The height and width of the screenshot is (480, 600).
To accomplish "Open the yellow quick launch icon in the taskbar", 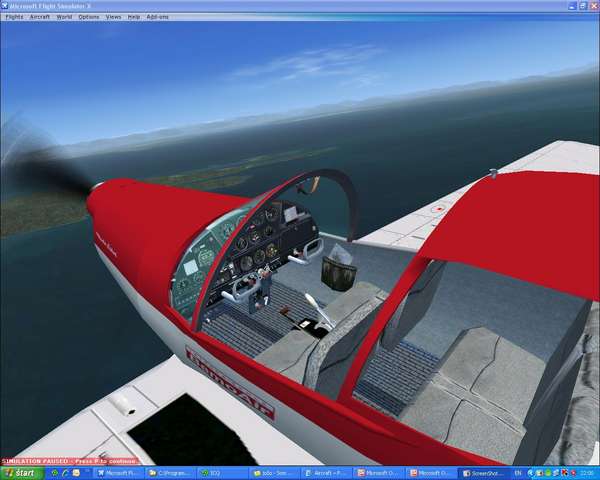I will pyautogui.click(x=76, y=473).
